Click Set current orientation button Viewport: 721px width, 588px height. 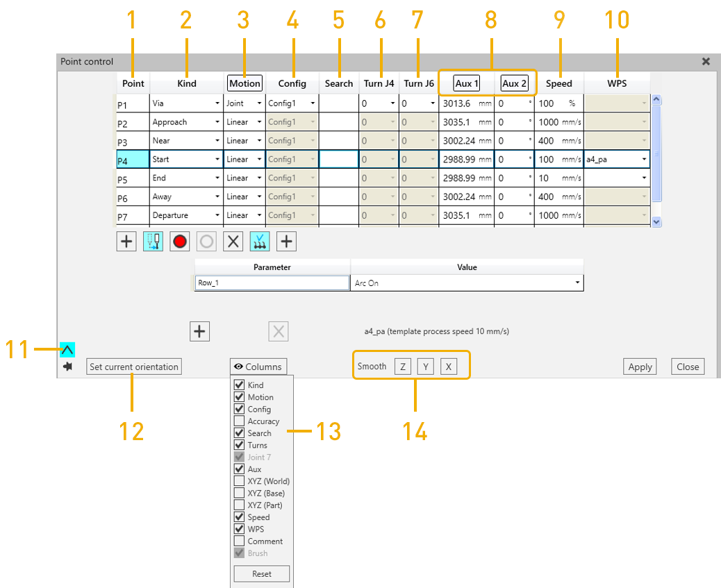[x=134, y=367]
